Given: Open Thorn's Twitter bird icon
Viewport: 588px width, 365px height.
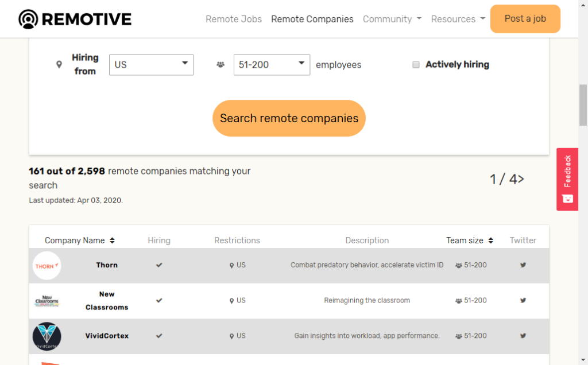Looking at the screenshot, I should 523,265.
